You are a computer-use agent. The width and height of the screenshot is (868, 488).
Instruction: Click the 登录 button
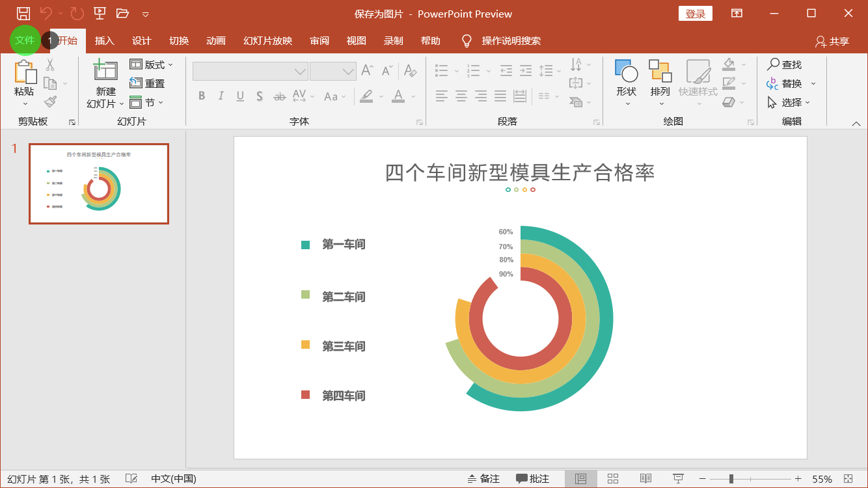[x=696, y=14]
